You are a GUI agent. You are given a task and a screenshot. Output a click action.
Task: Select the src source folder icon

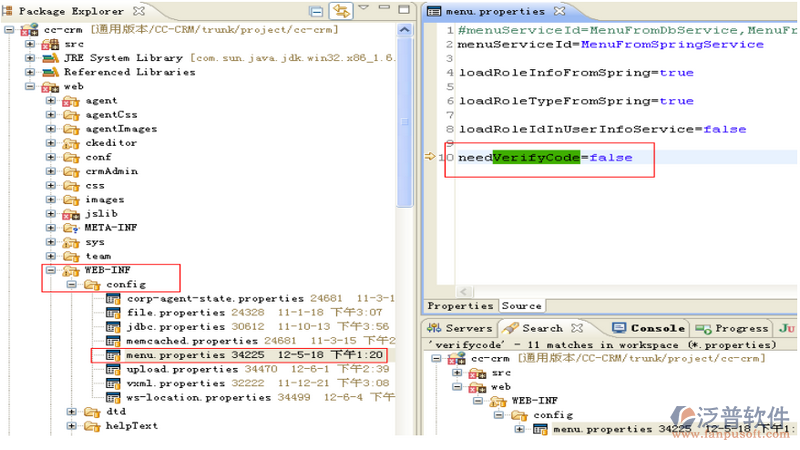pyautogui.click(x=49, y=44)
